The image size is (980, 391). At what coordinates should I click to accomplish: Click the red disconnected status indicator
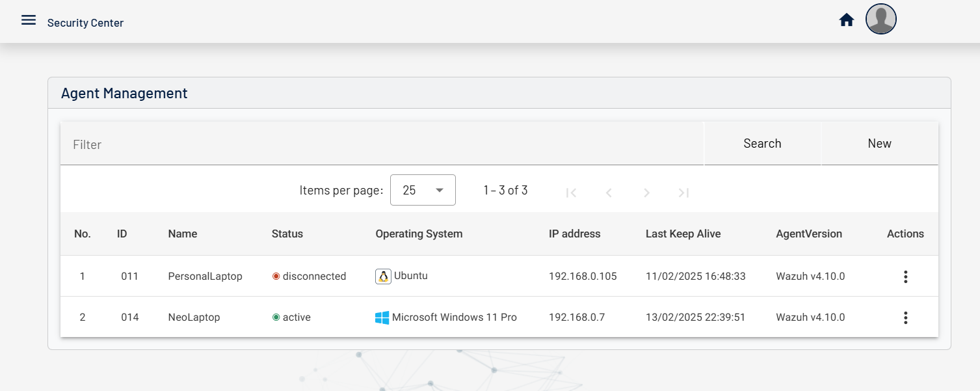pos(276,276)
